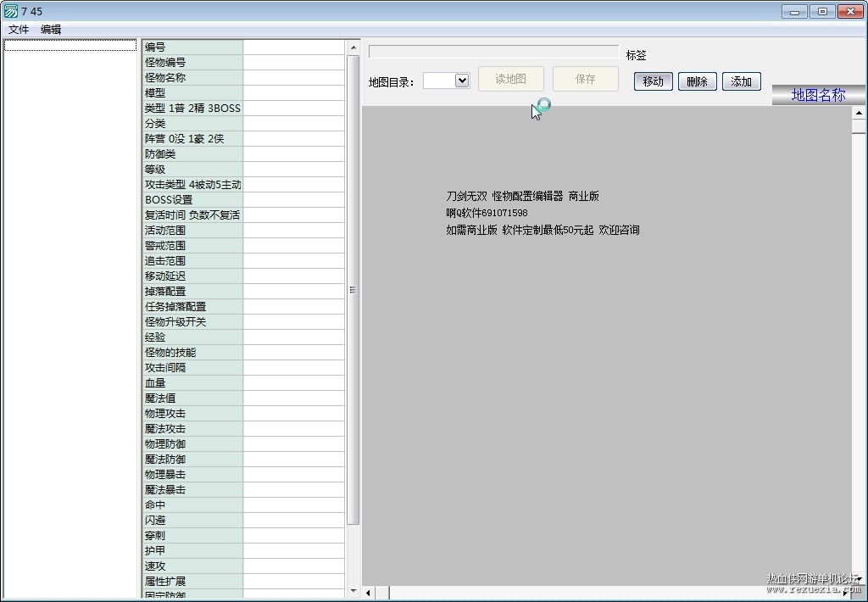Viewport: 868px width, 602px height.
Task: Click the 读地图 button
Action: pyautogui.click(x=510, y=79)
